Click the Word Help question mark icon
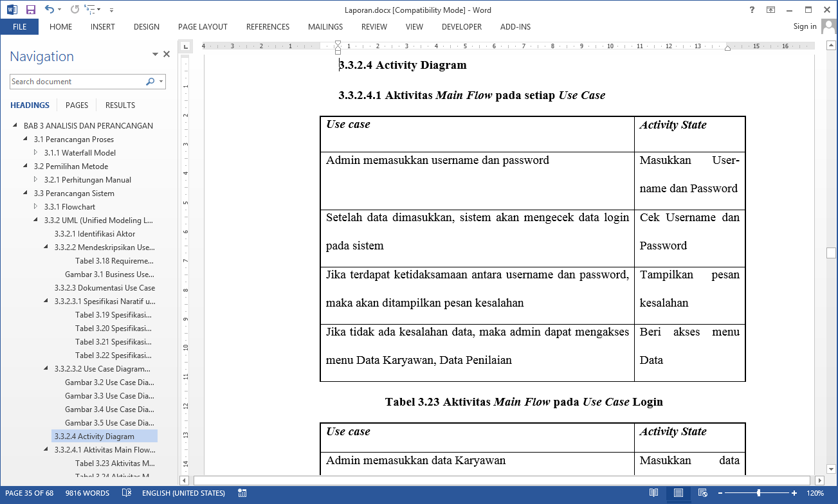 [752, 10]
